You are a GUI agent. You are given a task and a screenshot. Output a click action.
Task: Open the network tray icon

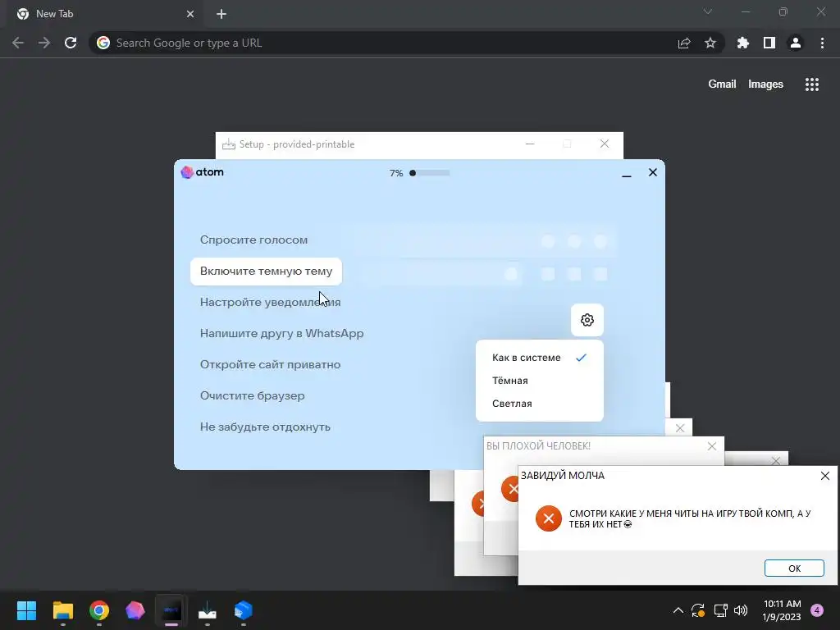pyautogui.click(x=720, y=610)
